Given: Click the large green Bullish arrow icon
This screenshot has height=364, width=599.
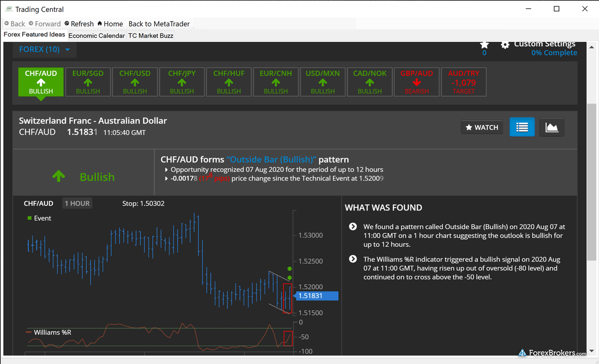Looking at the screenshot, I should point(59,177).
